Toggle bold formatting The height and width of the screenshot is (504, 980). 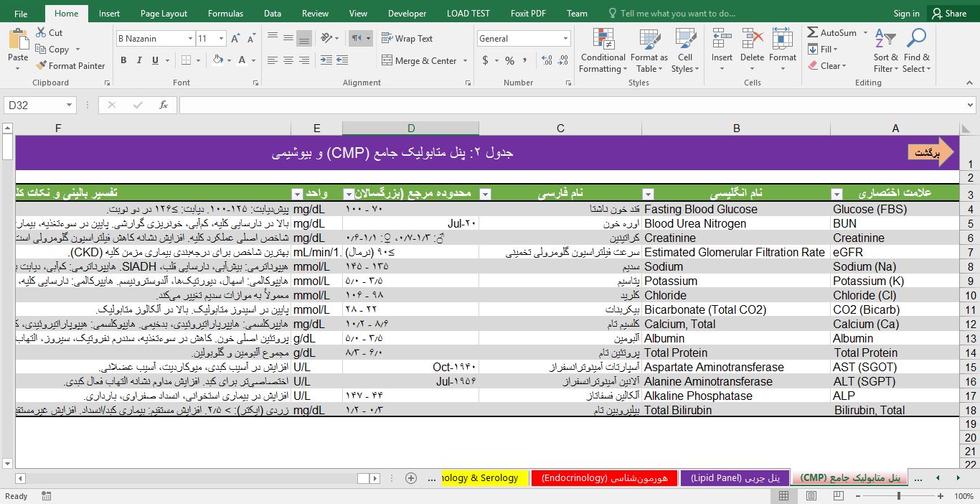coord(123,60)
